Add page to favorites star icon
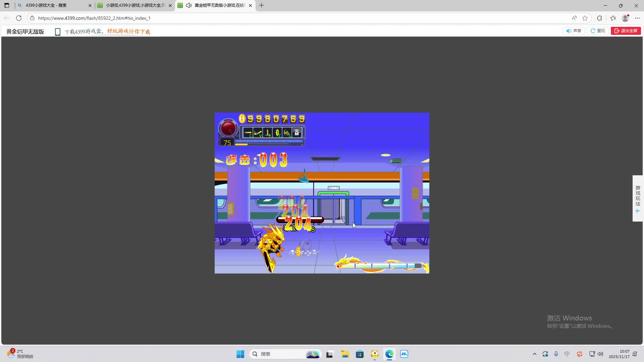Screen dimensions: 644x362 (585, 18)
